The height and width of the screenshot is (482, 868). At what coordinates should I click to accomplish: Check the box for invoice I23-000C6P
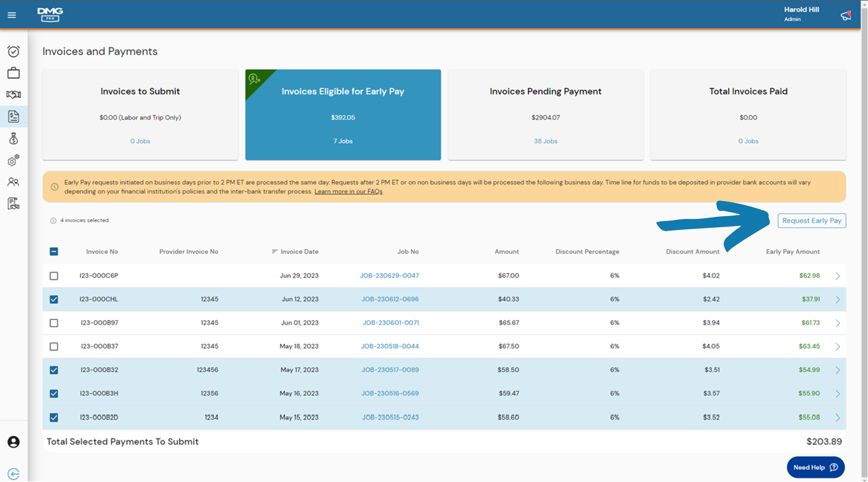point(54,276)
